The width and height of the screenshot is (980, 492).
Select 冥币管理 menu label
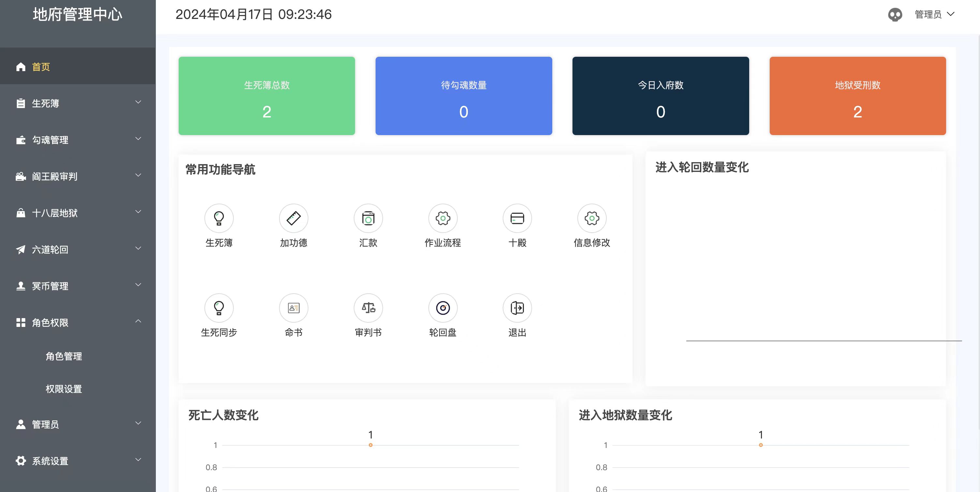[50, 286]
